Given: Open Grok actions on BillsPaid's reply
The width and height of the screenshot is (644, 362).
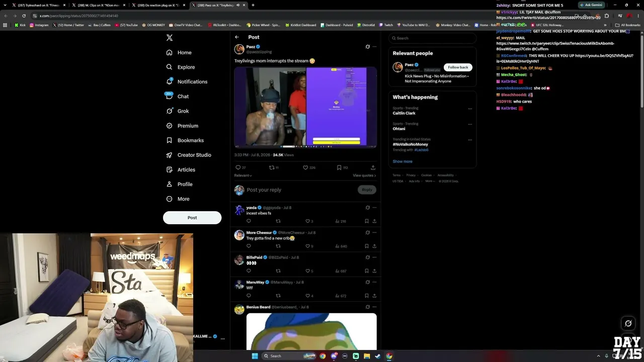Looking at the screenshot, I should click(368, 257).
